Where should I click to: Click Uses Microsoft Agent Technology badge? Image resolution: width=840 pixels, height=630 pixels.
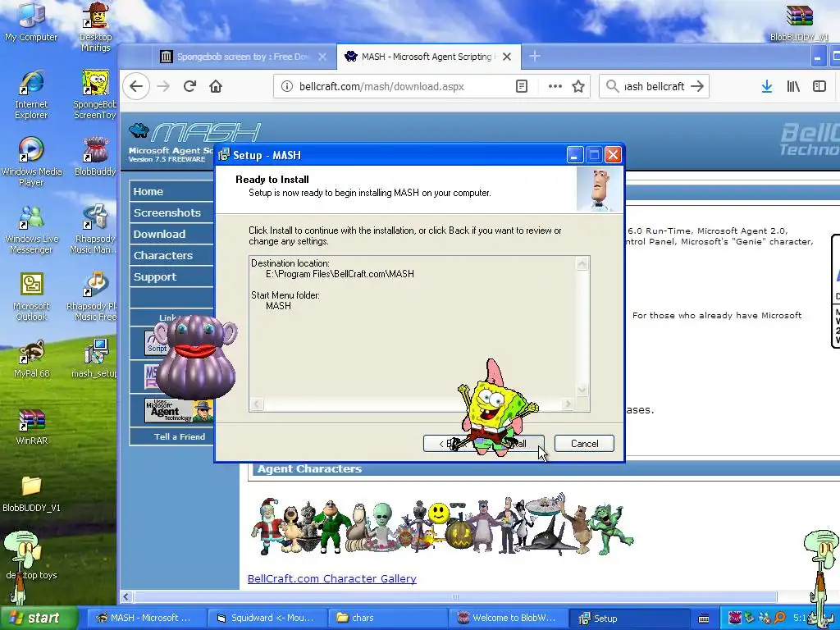[x=179, y=410]
